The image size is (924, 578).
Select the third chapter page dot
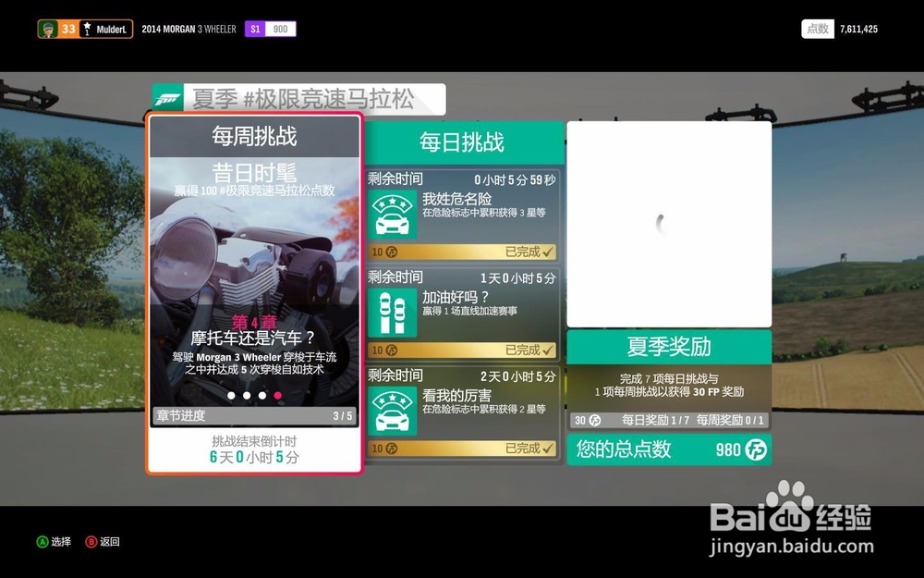262,396
